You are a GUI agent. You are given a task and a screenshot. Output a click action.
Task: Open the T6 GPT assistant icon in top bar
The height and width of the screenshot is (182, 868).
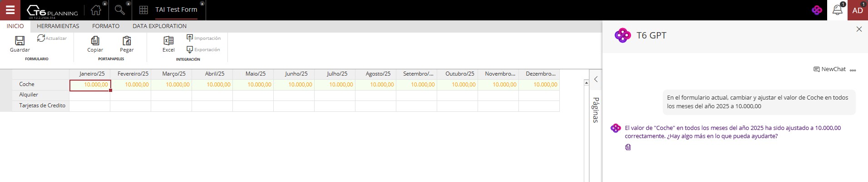click(x=817, y=10)
